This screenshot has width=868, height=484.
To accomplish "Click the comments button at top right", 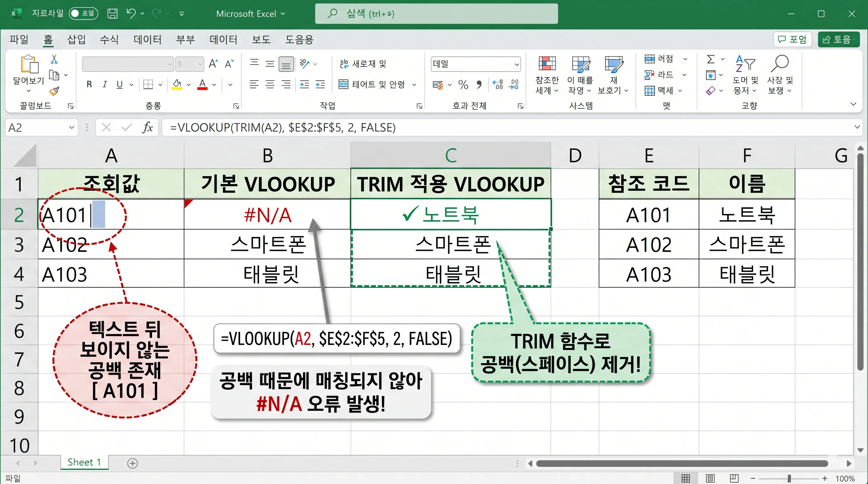I will (792, 39).
